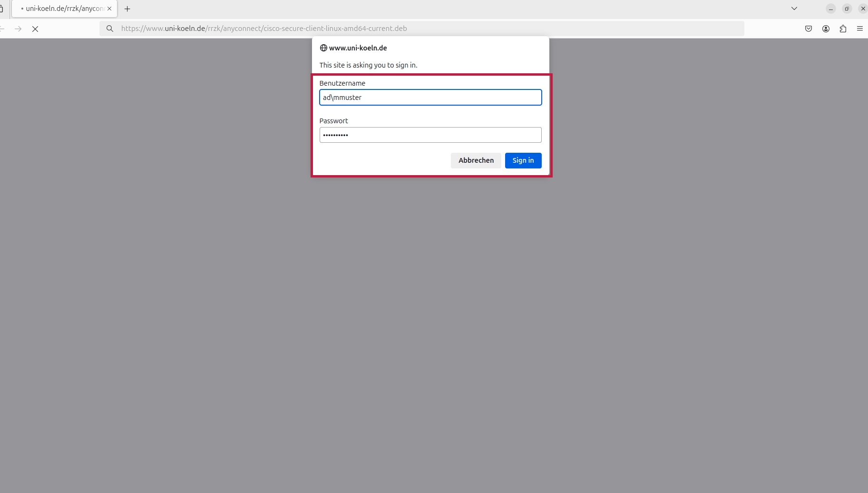This screenshot has height=493, width=868.
Task: Open the extensions puzzle icon
Action: click(x=843, y=29)
